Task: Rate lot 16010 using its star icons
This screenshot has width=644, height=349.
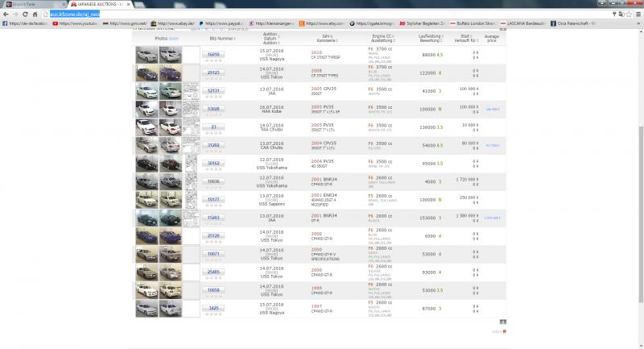Action: [x=214, y=60]
